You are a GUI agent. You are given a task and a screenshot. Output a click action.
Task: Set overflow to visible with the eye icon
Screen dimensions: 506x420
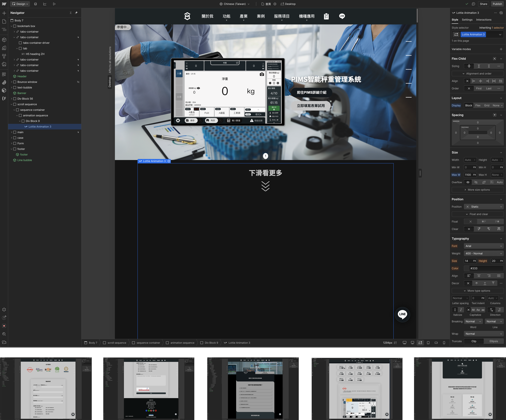[x=468, y=182]
